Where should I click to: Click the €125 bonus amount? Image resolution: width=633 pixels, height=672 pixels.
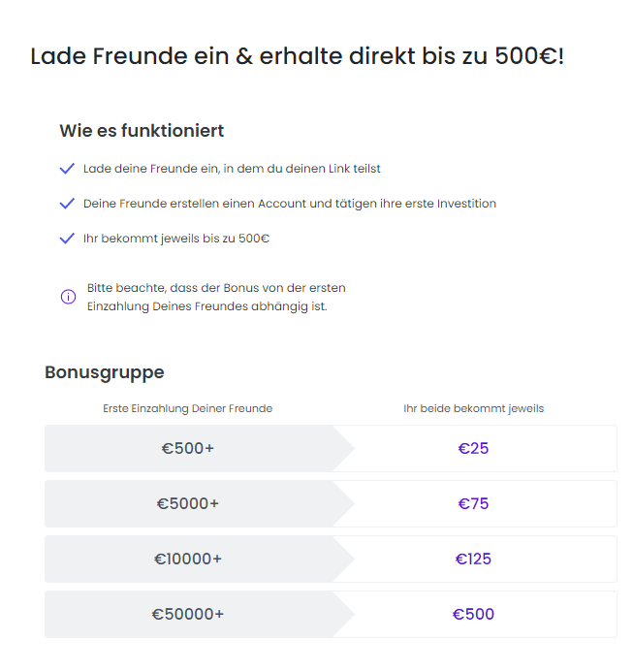(x=473, y=559)
